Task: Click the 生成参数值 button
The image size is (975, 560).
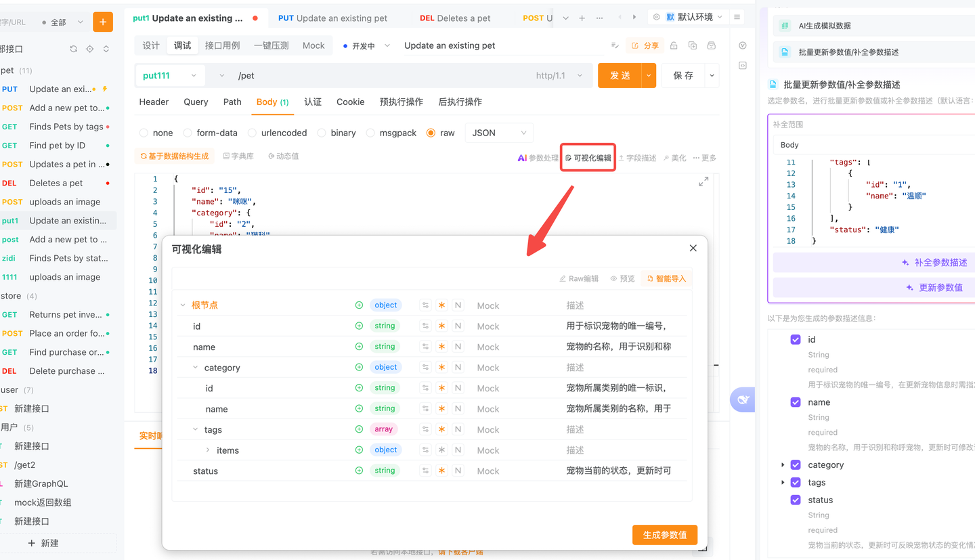Action: click(665, 534)
